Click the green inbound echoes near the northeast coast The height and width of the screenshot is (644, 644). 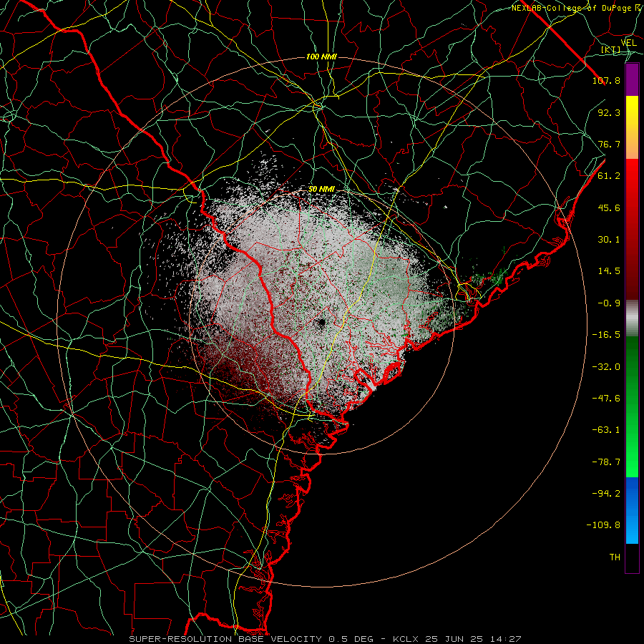pyautogui.click(x=489, y=277)
